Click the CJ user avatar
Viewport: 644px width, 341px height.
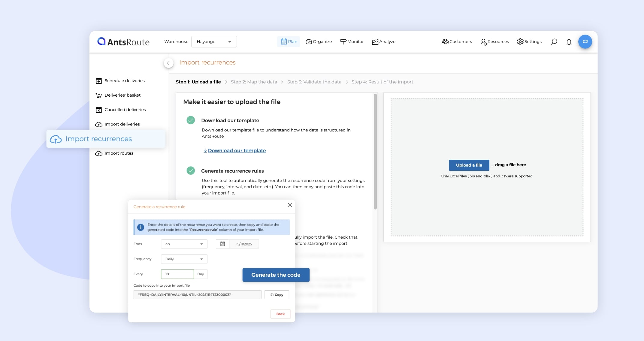(x=585, y=42)
